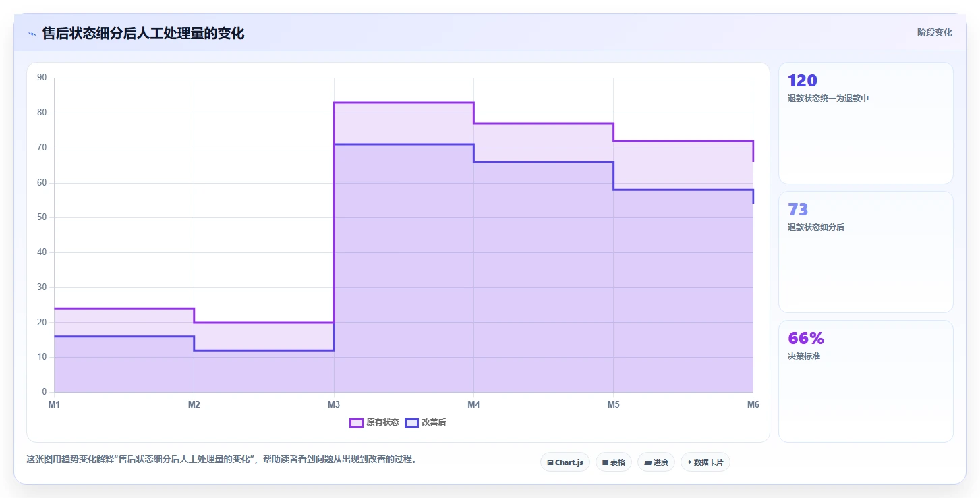This screenshot has width=980, height=498.
Task: Click the lightning icon beside the chart title
Action: coord(32,34)
